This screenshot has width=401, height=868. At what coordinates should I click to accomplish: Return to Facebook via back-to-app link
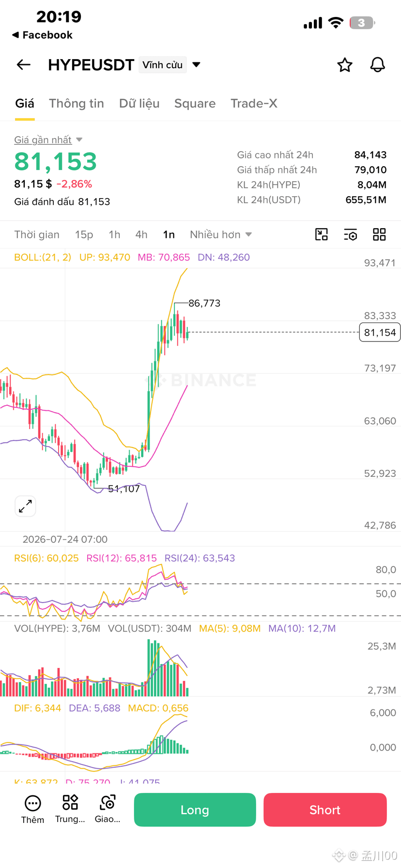(x=42, y=35)
